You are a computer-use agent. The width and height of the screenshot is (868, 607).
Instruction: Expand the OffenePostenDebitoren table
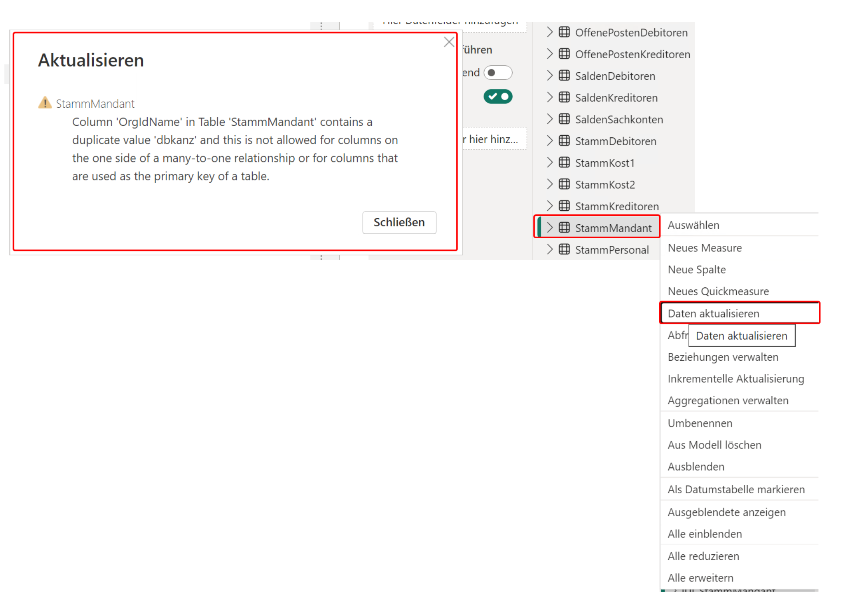pyautogui.click(x=550, y=32)
